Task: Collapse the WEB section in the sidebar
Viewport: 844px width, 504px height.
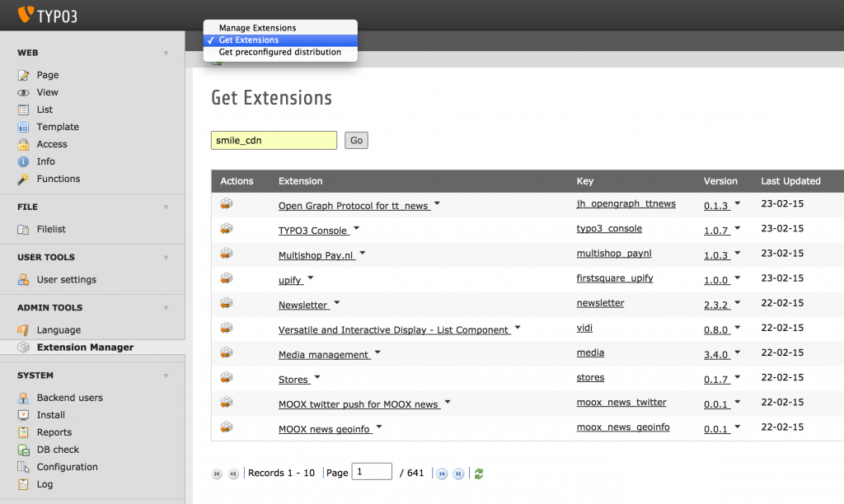Action: tap(167, 52)
